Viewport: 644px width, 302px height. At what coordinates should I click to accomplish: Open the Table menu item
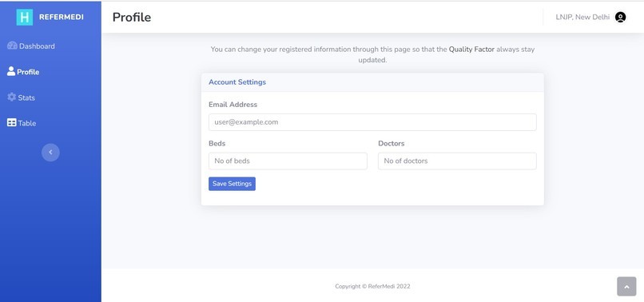click(x=22, y=123)
